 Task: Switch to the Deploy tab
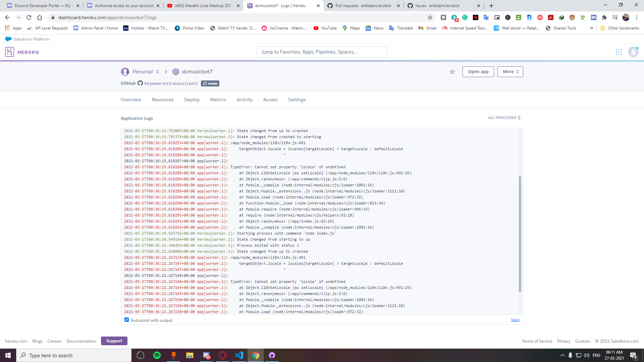[192, 100]
